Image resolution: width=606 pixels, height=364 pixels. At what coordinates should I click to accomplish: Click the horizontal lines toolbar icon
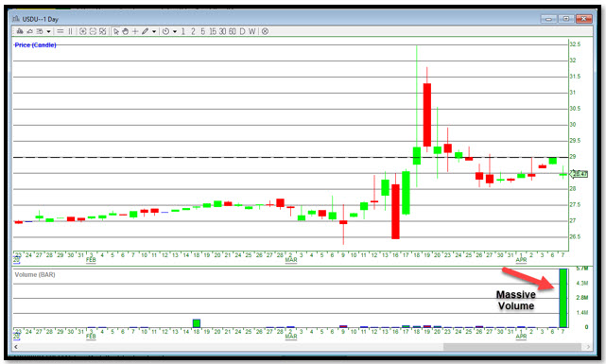click(x=61, y=32)
